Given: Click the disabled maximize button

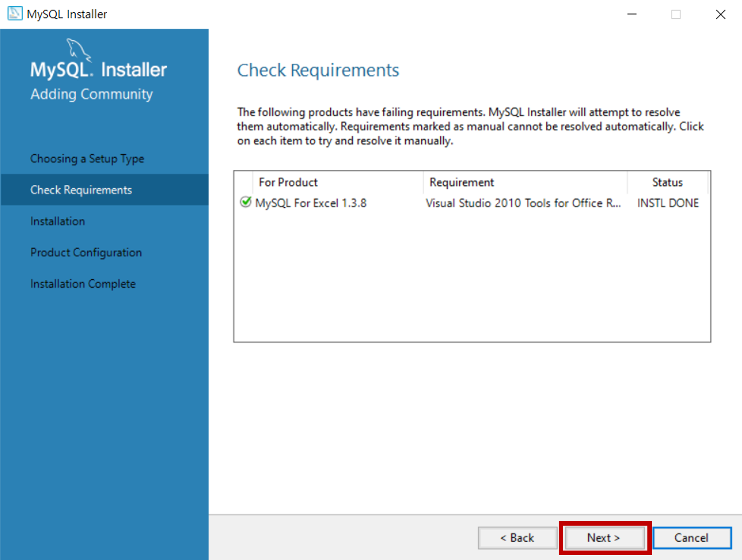Looking at the screenshot, I should click(676, 14).
